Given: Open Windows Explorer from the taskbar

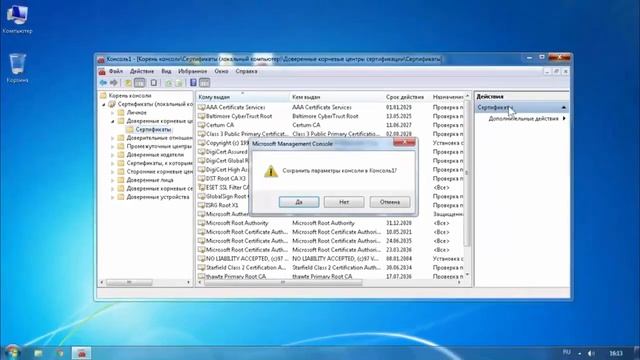Looking at the screenshot, I should (38, 353).
